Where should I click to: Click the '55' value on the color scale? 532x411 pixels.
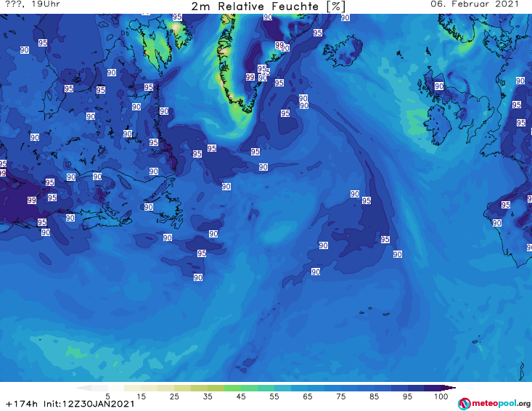coord(274,396)
